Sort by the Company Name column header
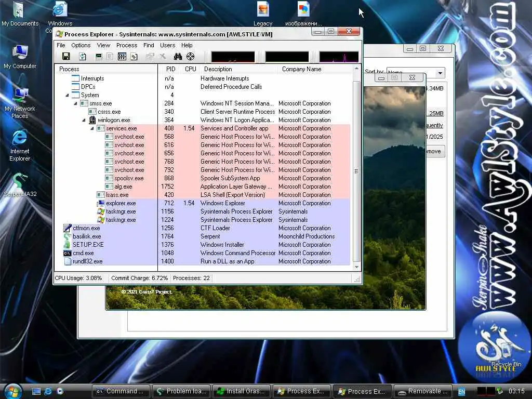The height and width of the screenshot is (399, 532). (315, 69)
